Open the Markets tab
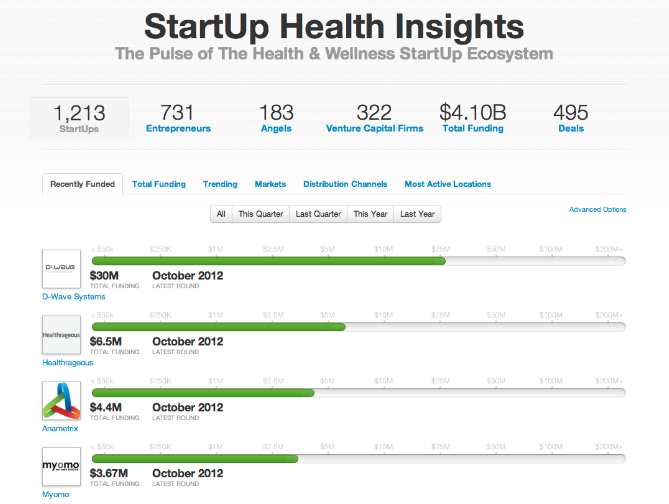Screen dimensions: 669x504 tap(270, 184)
